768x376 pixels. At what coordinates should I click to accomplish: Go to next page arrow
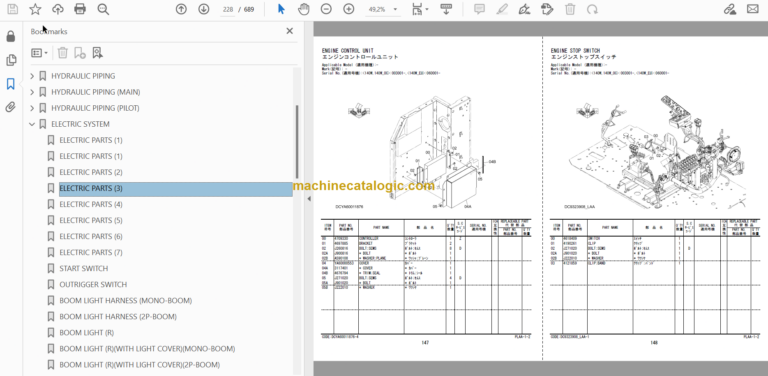pos(204,9)
